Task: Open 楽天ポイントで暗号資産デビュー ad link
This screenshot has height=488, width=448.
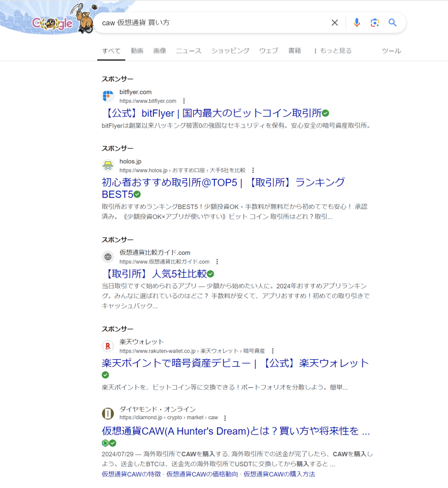Action: [235, 363]
